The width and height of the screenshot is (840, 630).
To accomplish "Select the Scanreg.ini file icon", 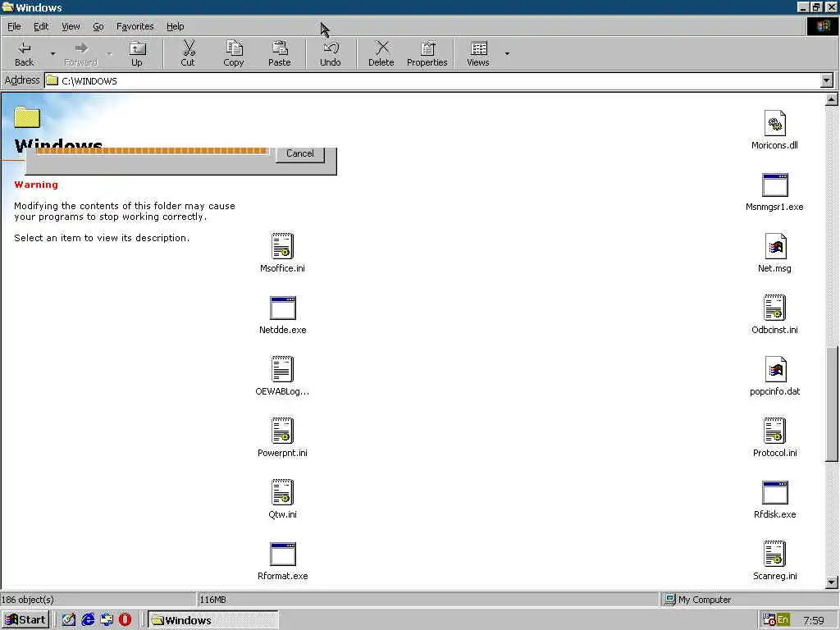I will coord(774,554).
